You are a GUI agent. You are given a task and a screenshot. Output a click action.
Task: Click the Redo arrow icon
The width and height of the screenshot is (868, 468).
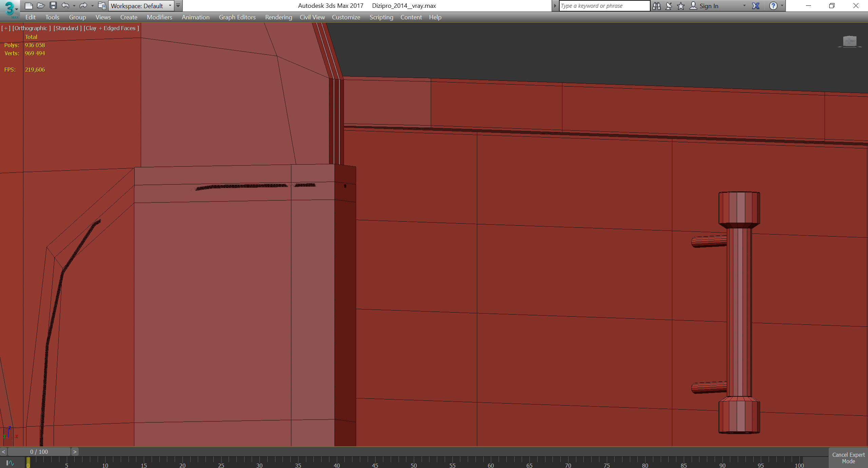click(83, 5)
